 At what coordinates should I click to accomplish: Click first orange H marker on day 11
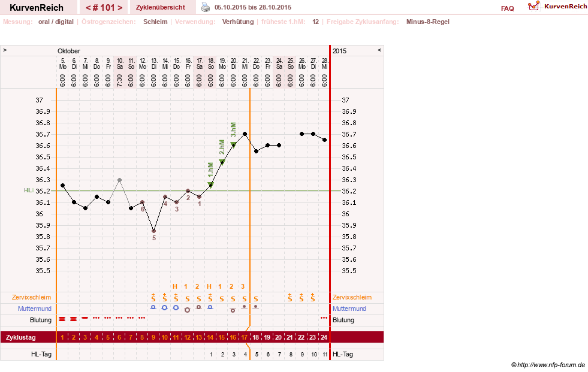(175, 286)
